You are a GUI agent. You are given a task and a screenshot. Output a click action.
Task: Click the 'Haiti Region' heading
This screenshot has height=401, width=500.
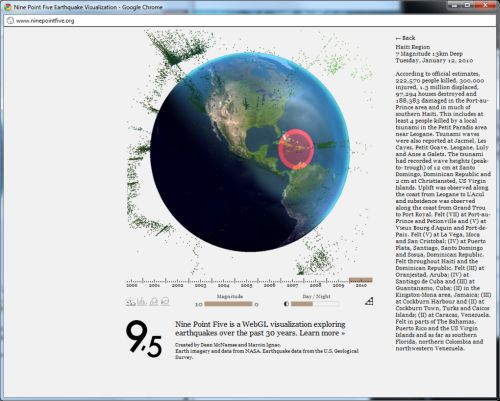413,47
